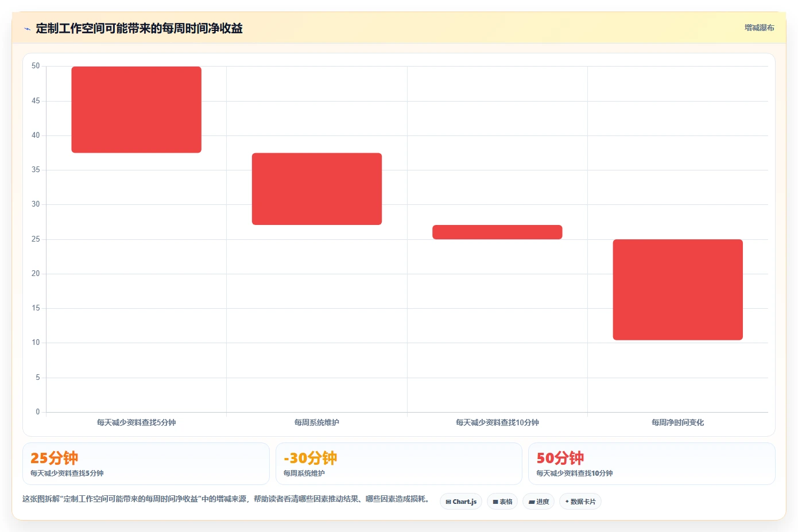Open the 50分钟 data card
798x532 pixels.
click(x=652, y=464)
